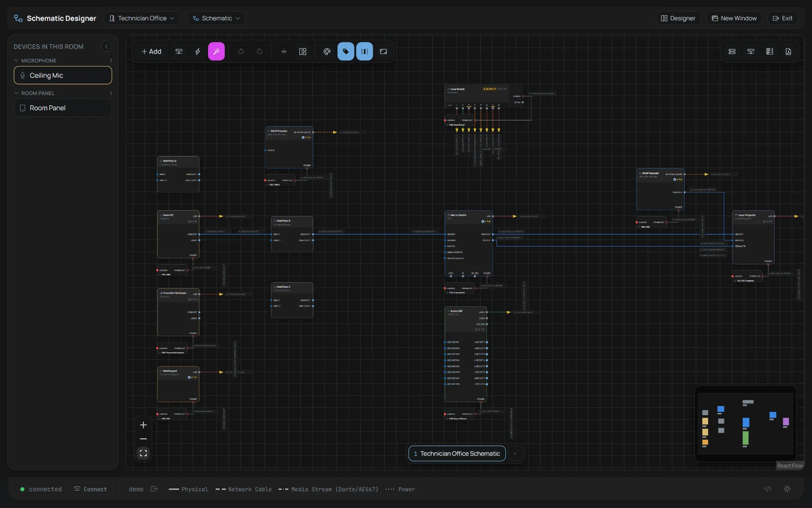The height and width of the screenshot is (508, 812).
Task: Select the Laser Projector node
Action: click(x=753, y=237)
